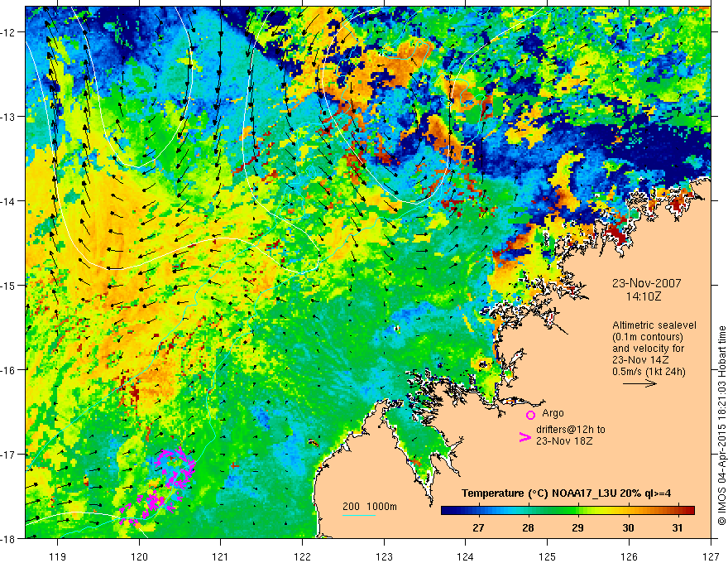Click the 'drifters@12h to' legend label

pos(571,430)
